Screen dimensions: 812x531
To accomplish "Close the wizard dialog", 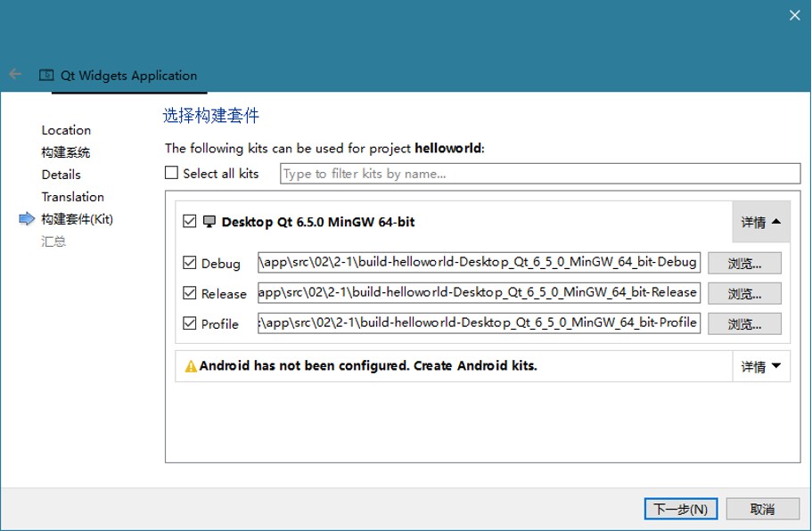I will point(794,15).
